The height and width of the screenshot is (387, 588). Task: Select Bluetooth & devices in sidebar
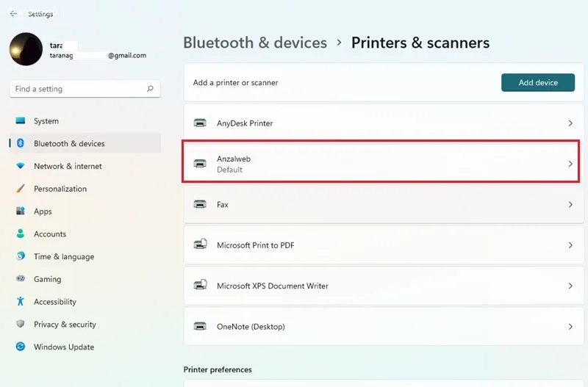(x=85, y=143)
